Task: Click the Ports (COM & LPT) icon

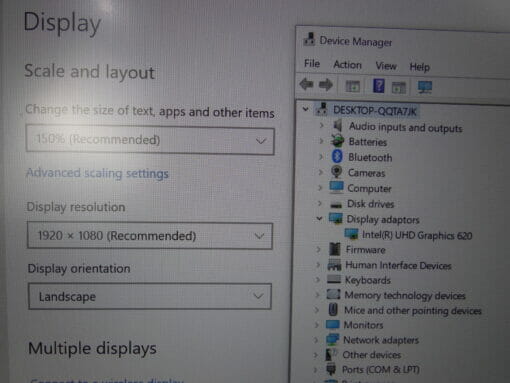Action: point(331,369)
